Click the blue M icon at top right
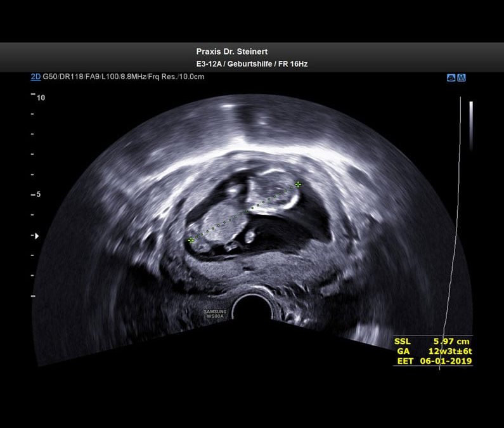504x428 pixels. [462, 77]
